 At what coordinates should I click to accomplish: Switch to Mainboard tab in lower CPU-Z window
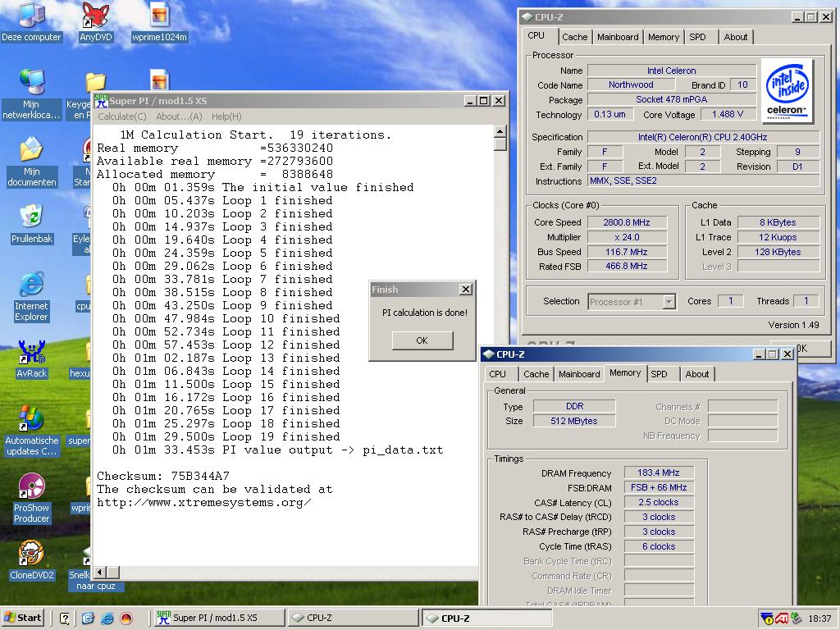coord(579,374)
